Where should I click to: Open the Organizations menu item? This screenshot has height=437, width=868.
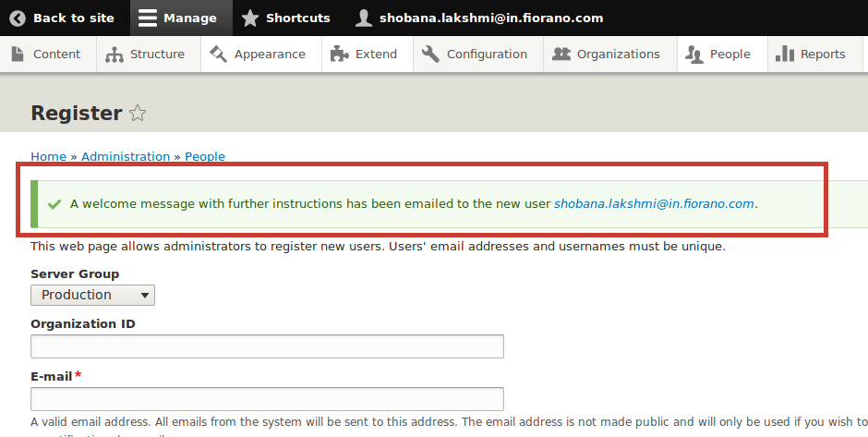[x=606, y=55]
